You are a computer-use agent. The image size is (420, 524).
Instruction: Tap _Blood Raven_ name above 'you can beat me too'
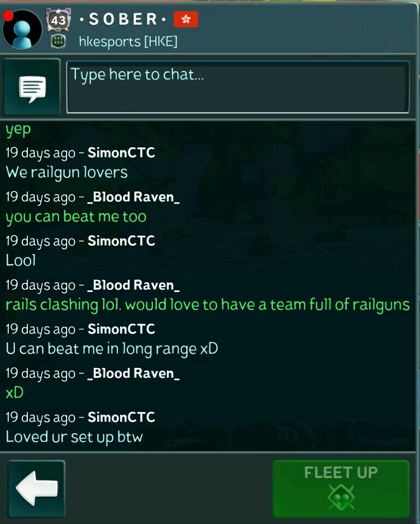coord(133,197)
